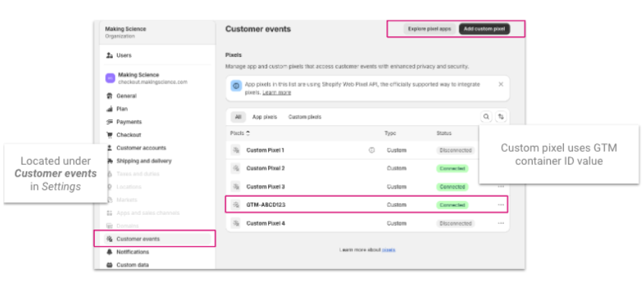This screenshot has width=644, height=297.
Task: Click the sort pixels arrows icon
Action: tap(500, 117)
